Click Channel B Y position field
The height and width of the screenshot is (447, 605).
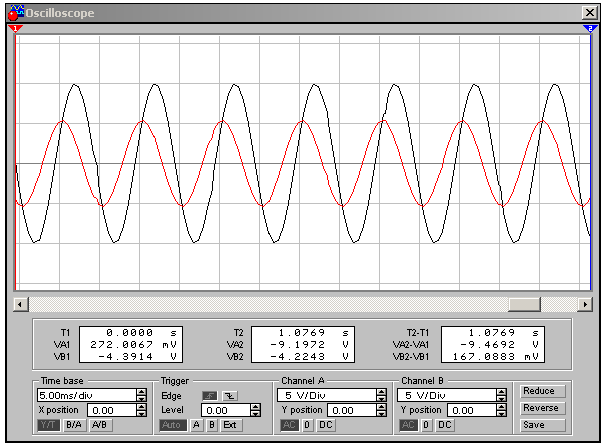pyautogui.click(x=472, y=410)
